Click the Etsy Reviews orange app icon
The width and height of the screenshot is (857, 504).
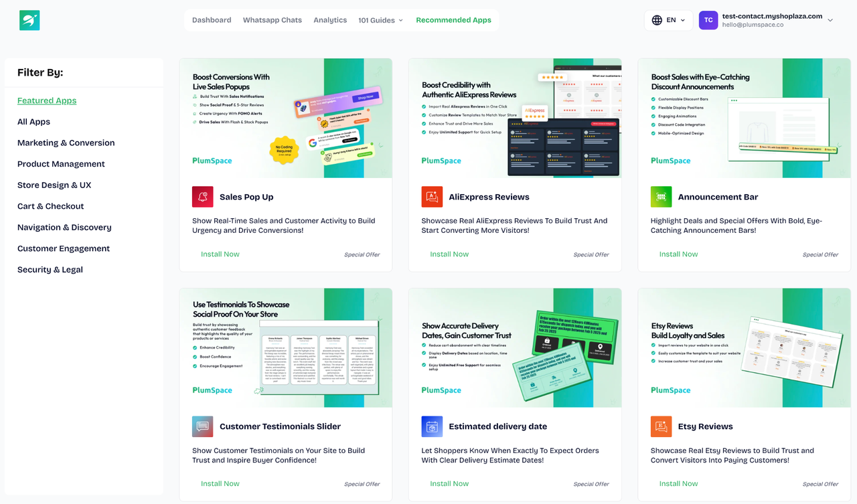coord(661,426)
